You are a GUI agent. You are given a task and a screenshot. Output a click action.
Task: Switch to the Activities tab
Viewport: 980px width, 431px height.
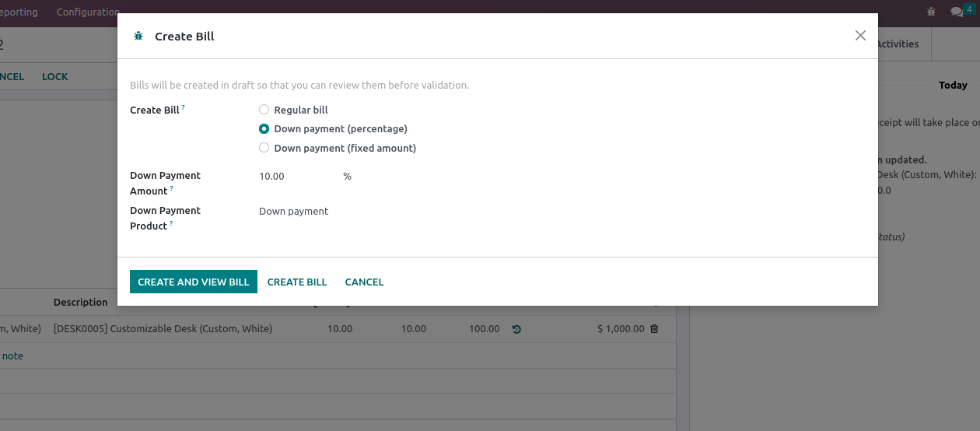coord(897,44)
